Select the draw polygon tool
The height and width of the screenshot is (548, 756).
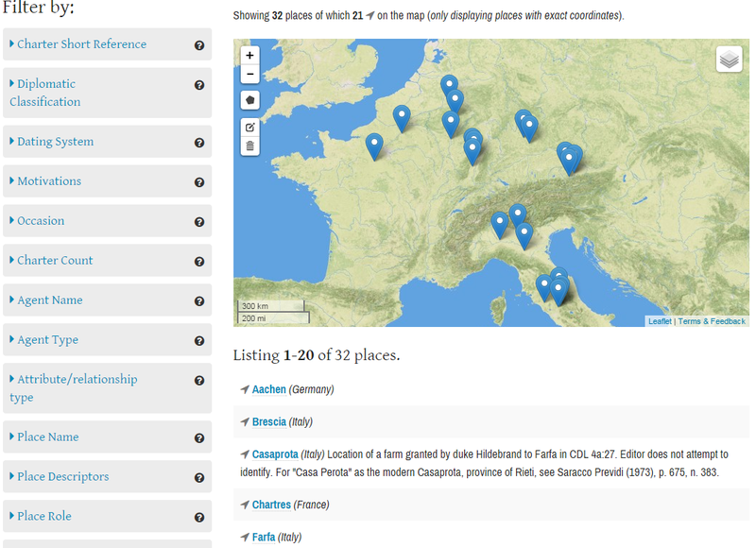[249, 100]
